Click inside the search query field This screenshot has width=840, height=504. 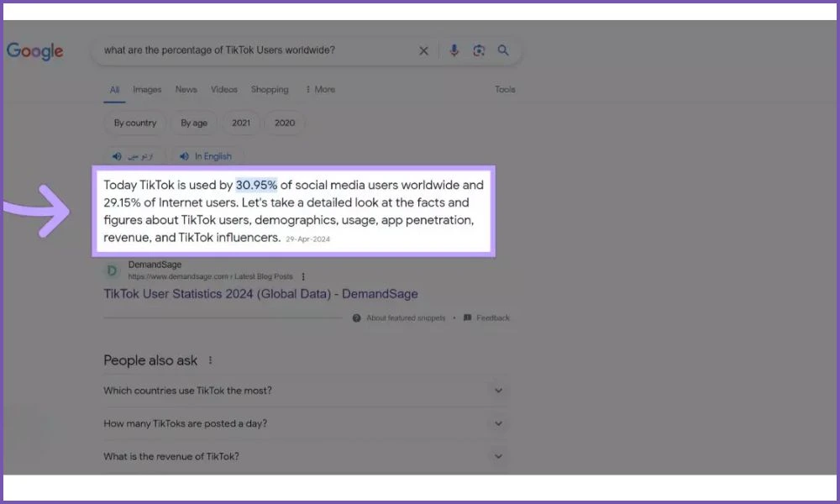tap(252, 50)
